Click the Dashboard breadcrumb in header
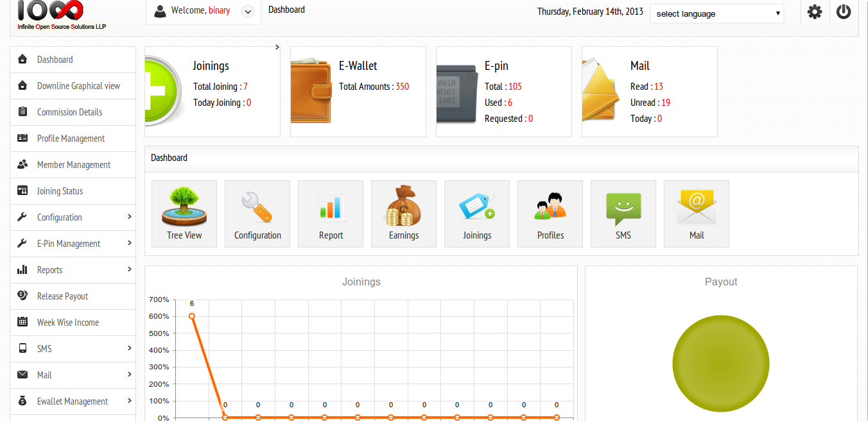This screenshot has width=868, height=422. [x=286, y=10]
